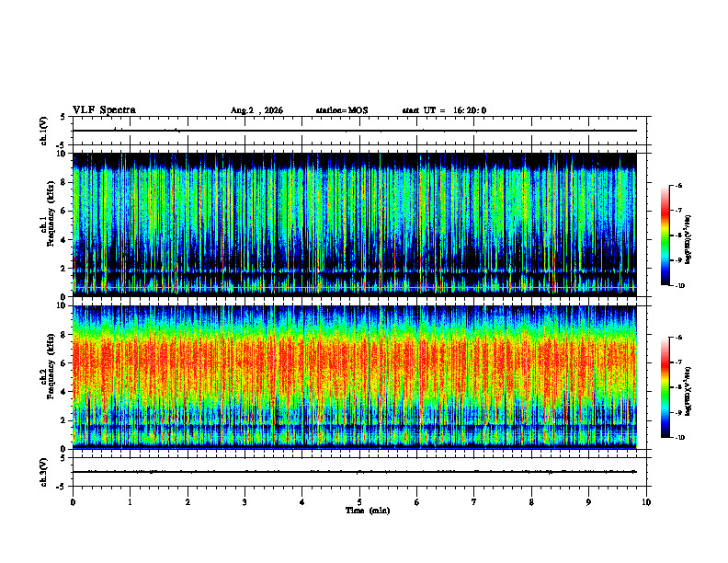Image resolution: width=728 pixels, height=563 pixels.
Task: Click the "-6" label on ch.2 color bar
Action: 679,338
